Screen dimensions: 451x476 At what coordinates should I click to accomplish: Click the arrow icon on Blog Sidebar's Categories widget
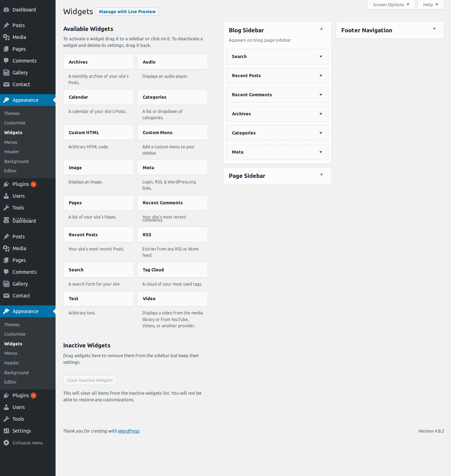pyautogui.click(x=321, y=133)
